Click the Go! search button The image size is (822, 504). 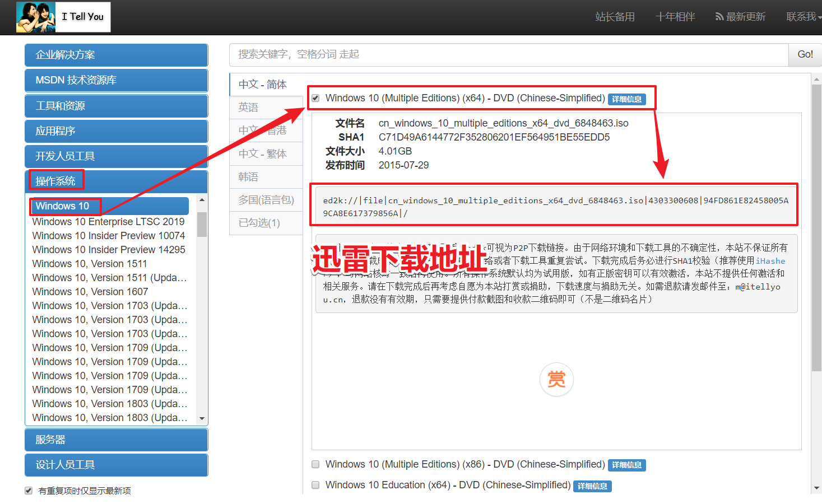click(805, 54)
